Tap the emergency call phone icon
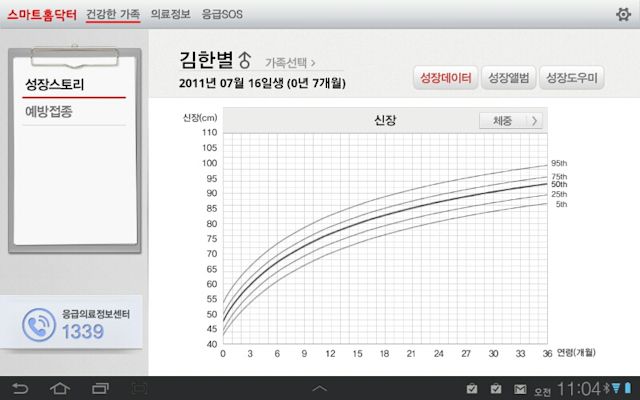640x400 pixels. click(39, 325)
